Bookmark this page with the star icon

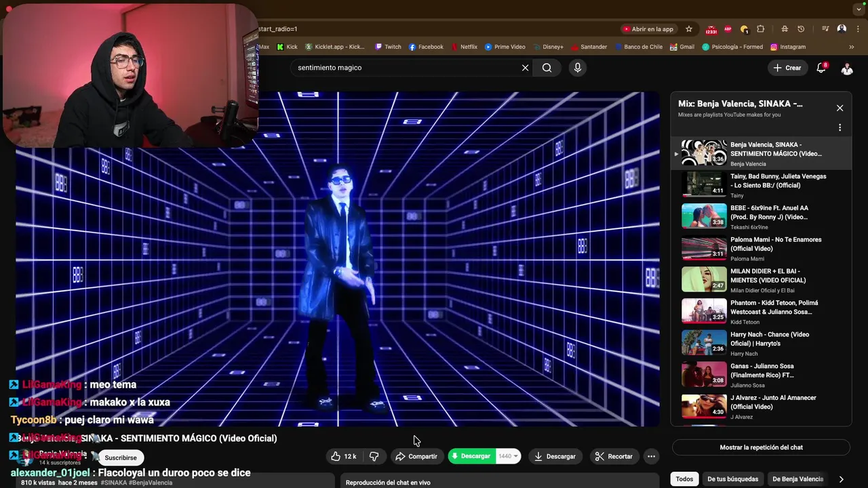[689, 29]
